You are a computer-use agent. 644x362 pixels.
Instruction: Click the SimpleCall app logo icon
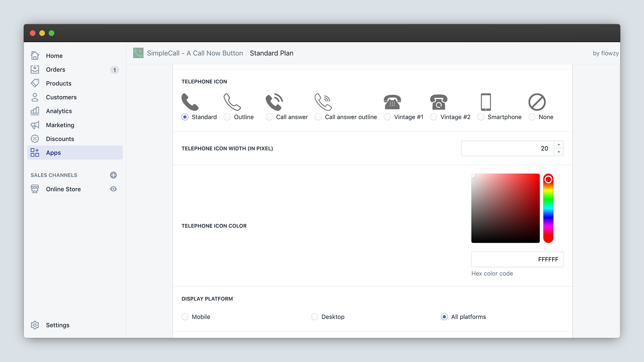coord(138,53)
